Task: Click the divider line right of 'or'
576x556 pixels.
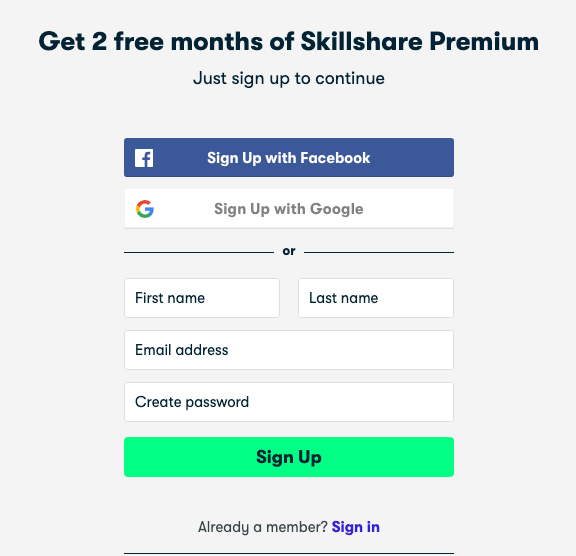Action: [379, 252]
